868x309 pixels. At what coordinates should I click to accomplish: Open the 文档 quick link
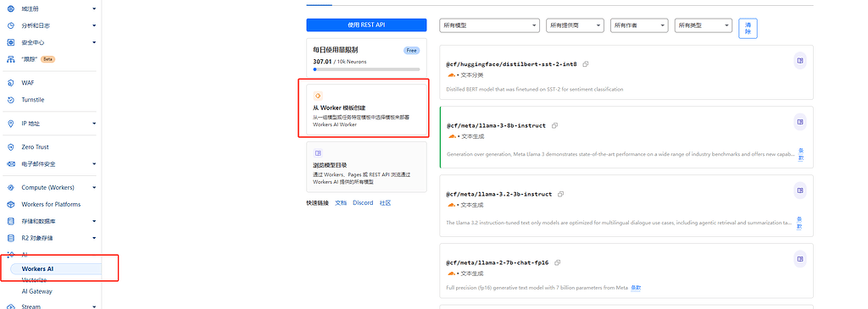pos(341,203)
